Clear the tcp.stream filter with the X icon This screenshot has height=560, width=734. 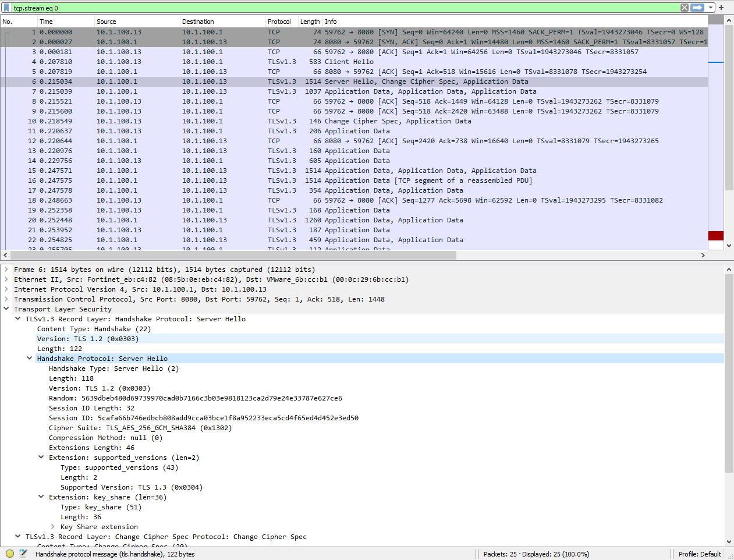coord(684,7)
